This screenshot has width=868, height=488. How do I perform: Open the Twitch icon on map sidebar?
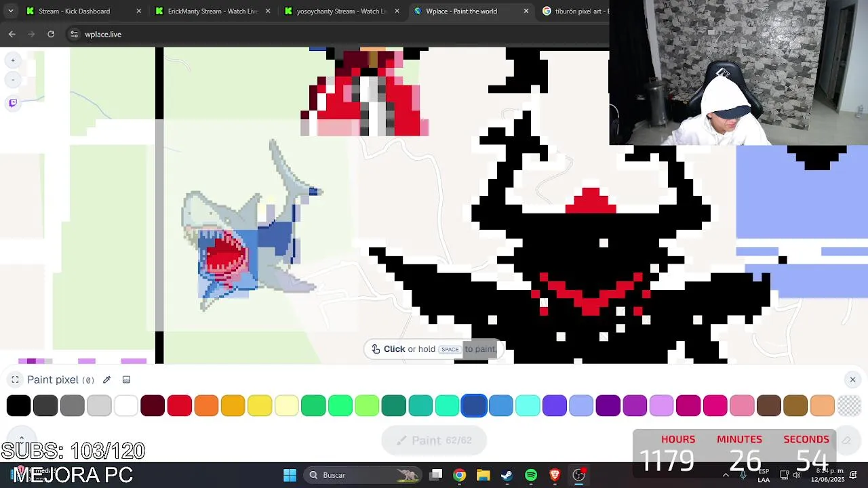13,103
